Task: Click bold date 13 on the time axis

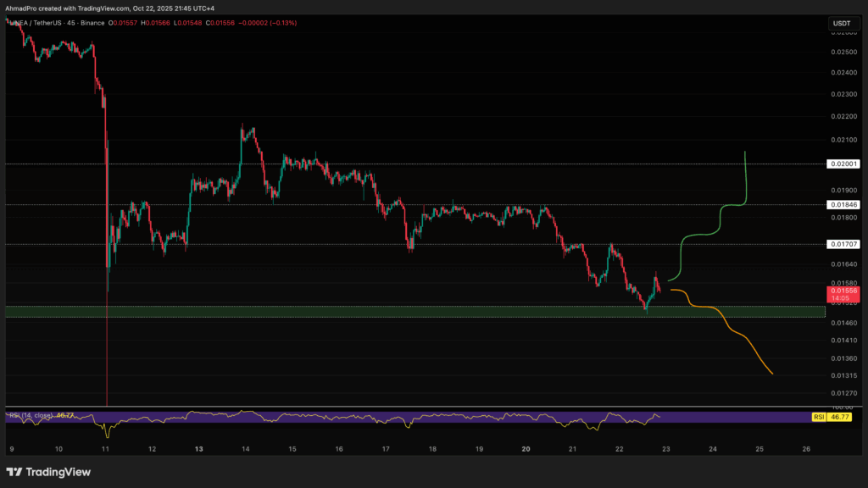Action: coord(198,449)
